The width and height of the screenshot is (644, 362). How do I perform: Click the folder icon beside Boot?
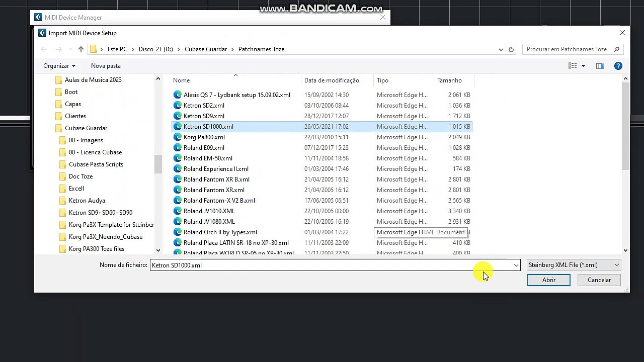58,92
